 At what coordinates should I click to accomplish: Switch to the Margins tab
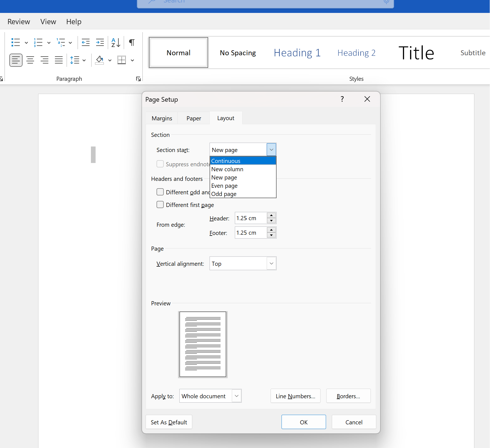[162, 118]
